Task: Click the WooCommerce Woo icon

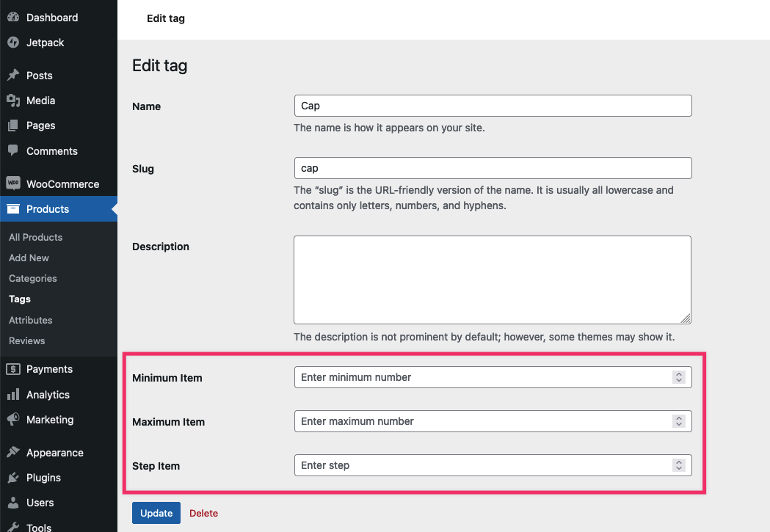Action: tap(13, 183)
